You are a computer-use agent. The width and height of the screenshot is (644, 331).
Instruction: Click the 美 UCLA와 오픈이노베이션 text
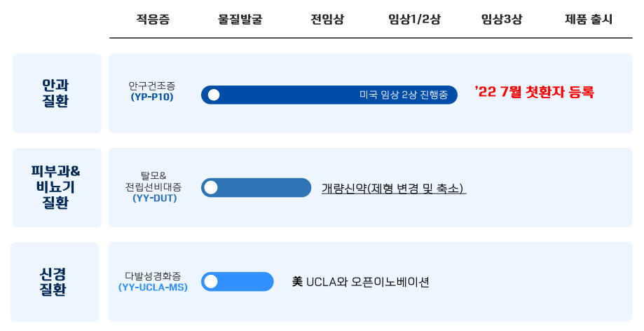pos(361,282)
